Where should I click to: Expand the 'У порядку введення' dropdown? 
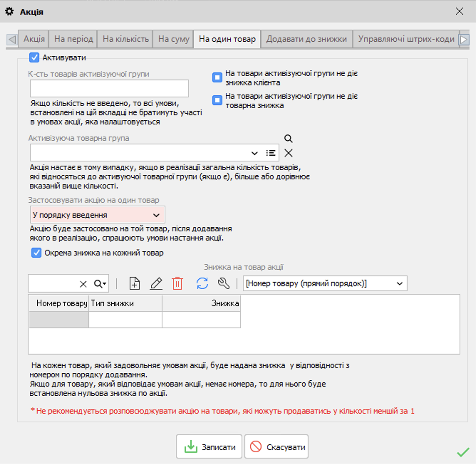[156, 215]
